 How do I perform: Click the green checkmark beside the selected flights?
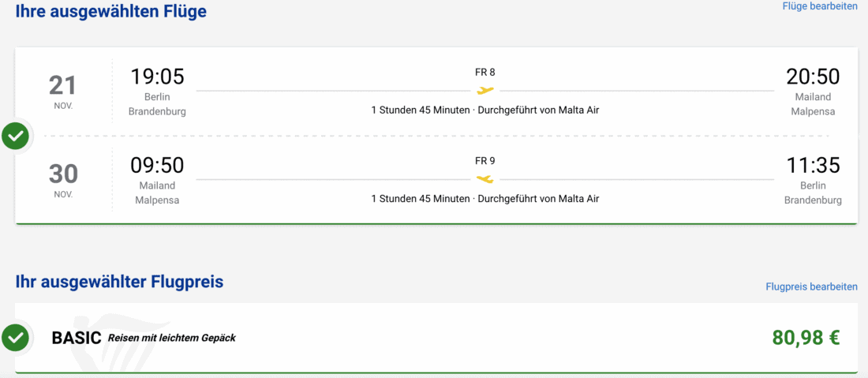[15, 136]
